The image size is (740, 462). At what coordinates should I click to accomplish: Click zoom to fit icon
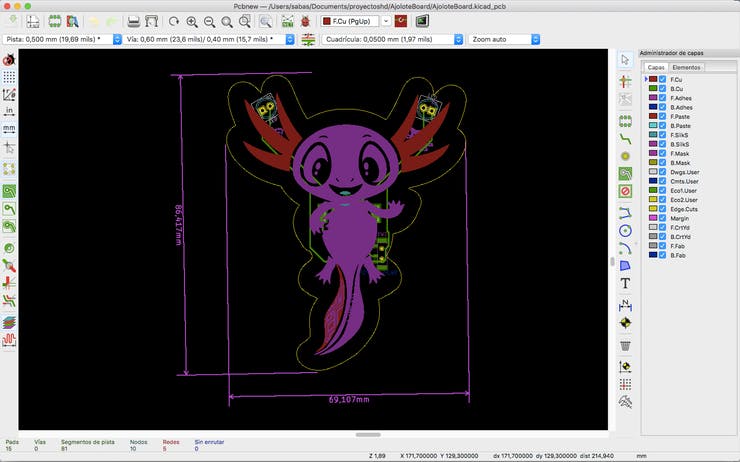227,21
